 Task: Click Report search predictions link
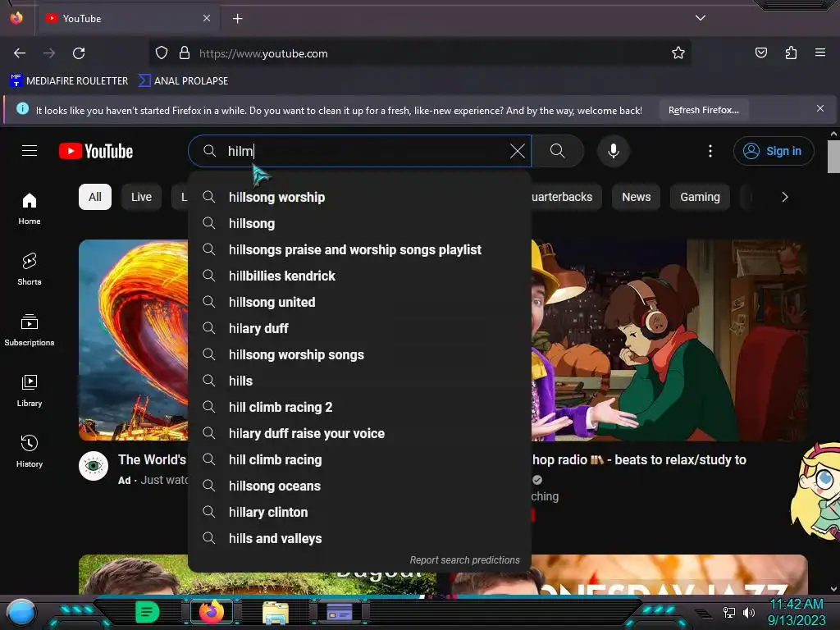click(x=464, y=559)
